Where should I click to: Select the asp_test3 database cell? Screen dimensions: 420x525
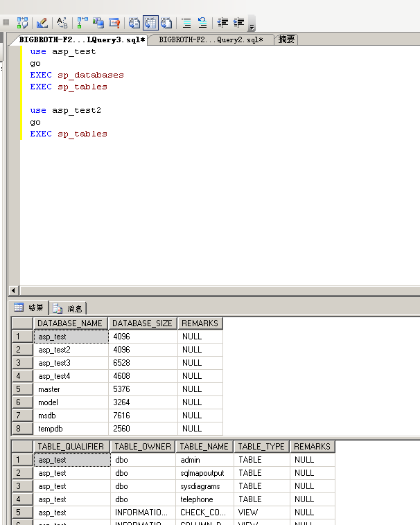71,363
